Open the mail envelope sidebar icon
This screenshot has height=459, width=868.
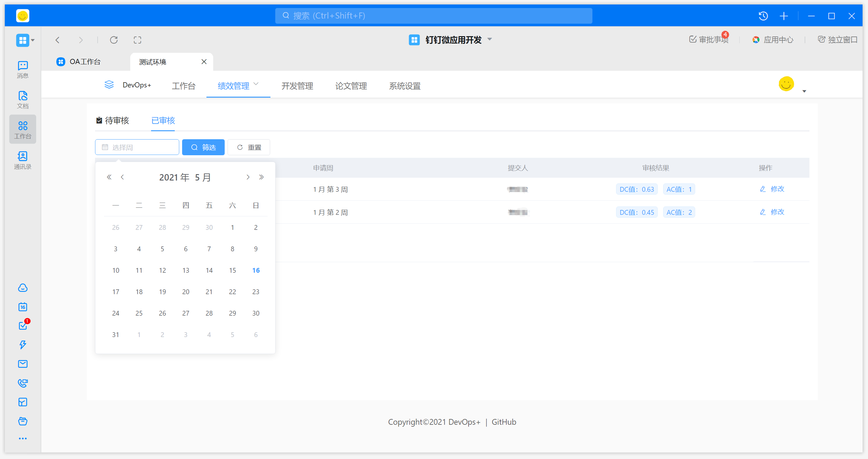click(23, 364)
